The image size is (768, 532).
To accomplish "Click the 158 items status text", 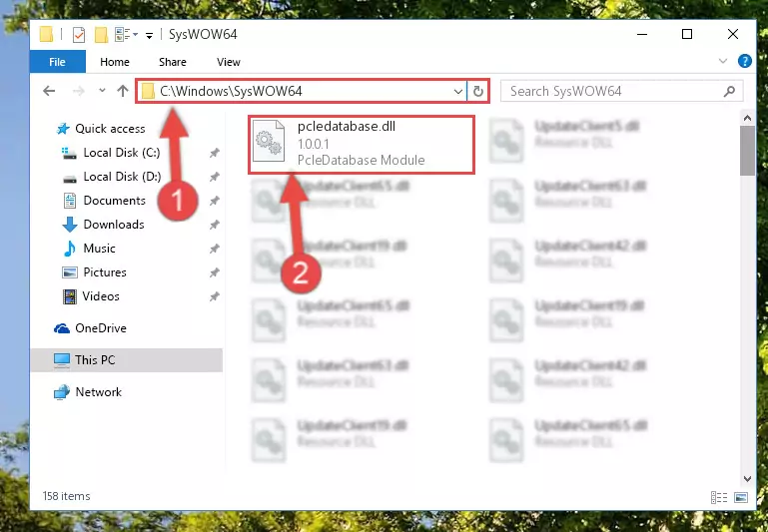I will pyautogui.click(x=67, y=496).
